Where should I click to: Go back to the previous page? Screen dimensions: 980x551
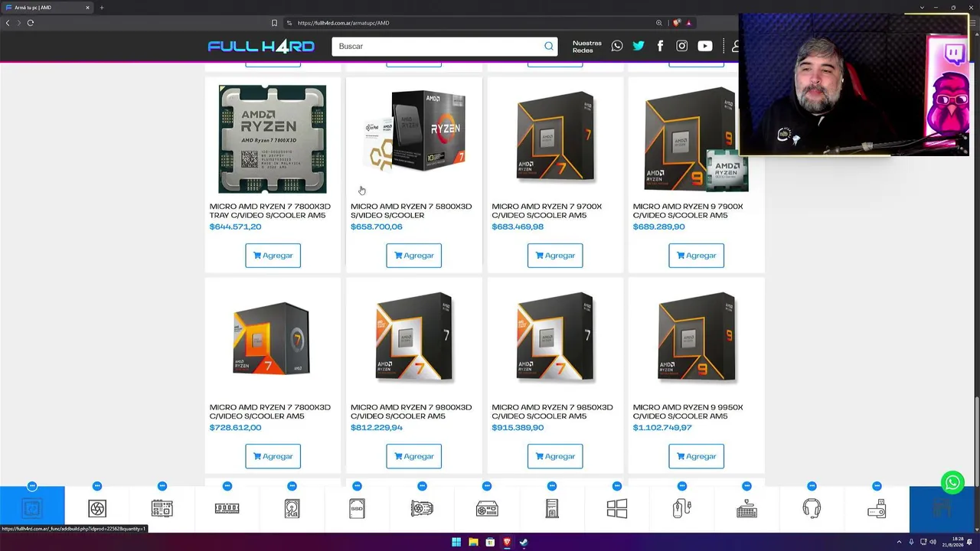click(8, 23)
